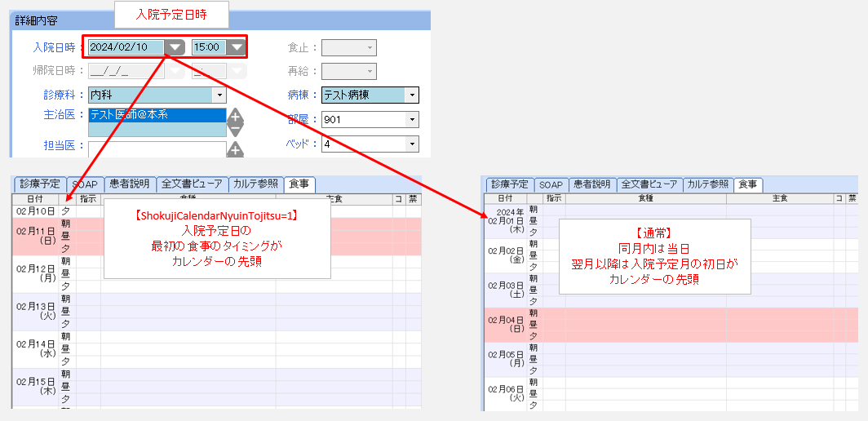The width and height of the screenshot is (868, 421).
Task: Open カルテ参照 tab in right panel
Action: (708, 184)
